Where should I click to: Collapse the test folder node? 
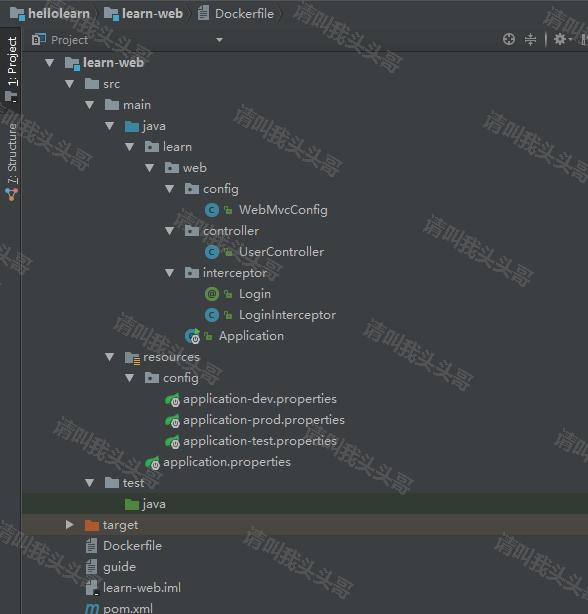point(90,483)
